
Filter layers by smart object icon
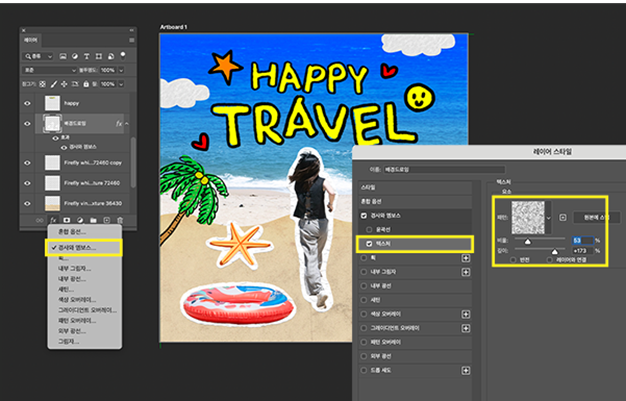coord(111,56)
